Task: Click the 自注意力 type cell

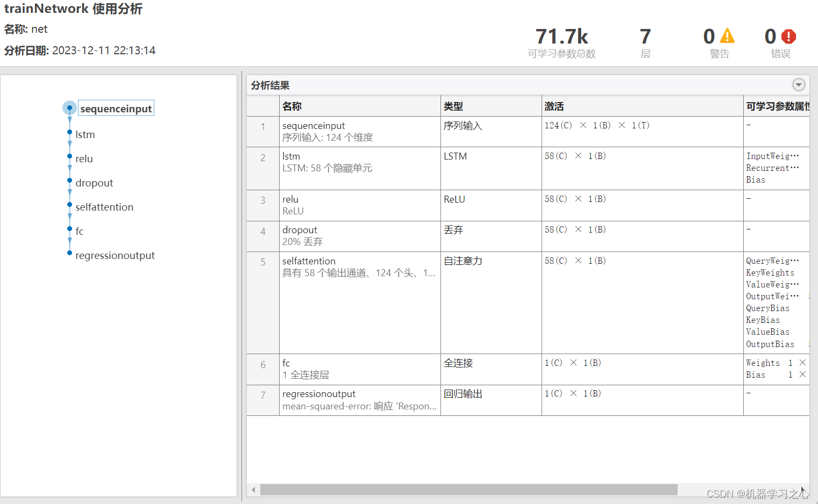Action: tap(491, 303)
